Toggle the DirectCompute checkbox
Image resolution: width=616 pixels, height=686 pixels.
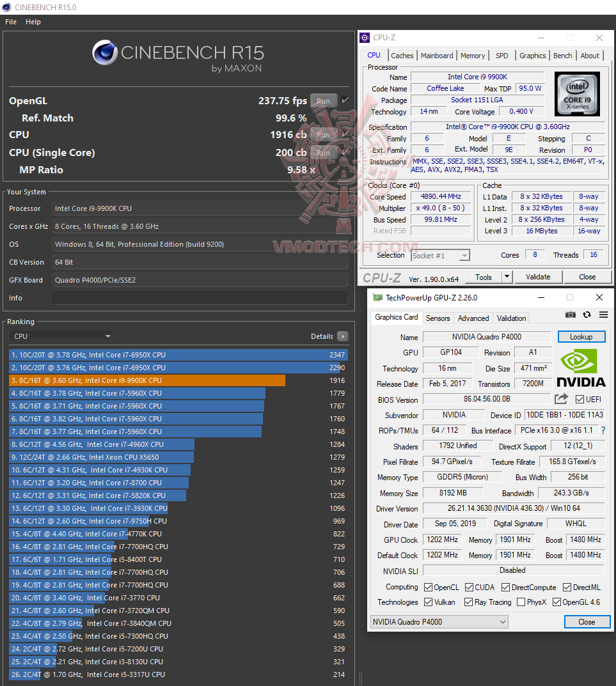click(506, 587)
